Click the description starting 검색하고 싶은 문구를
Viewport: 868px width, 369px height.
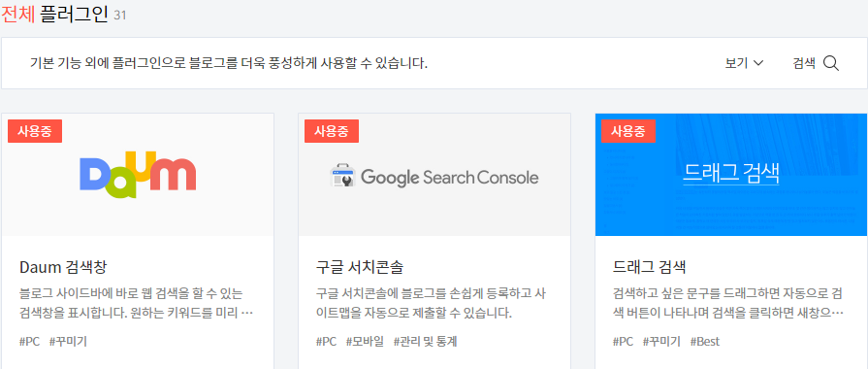pyautogui.click(x=728, y=303)
